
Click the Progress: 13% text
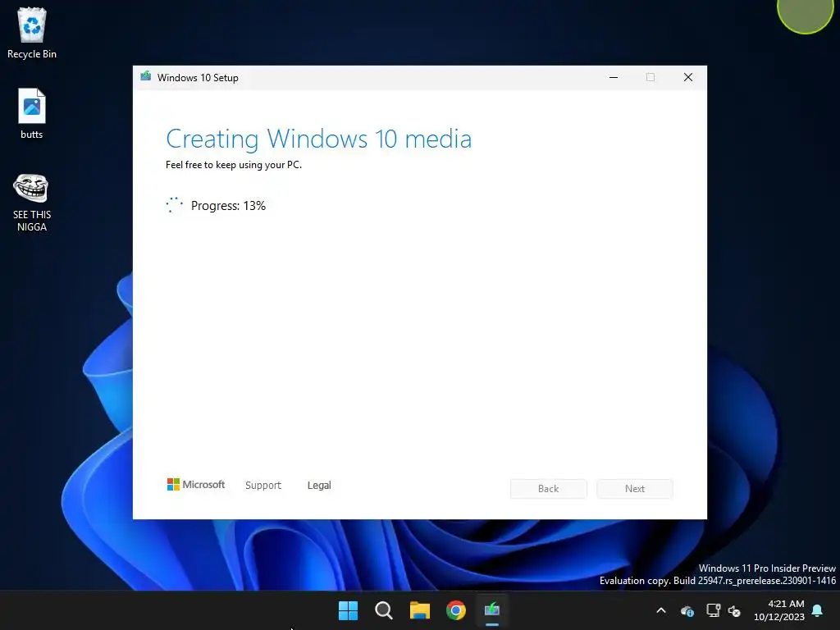click(228, 206)
